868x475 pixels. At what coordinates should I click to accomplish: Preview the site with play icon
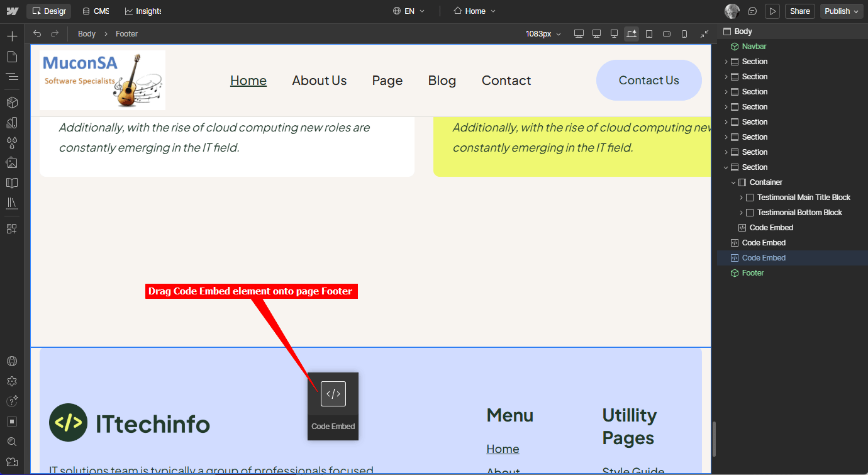coord(772,11)
